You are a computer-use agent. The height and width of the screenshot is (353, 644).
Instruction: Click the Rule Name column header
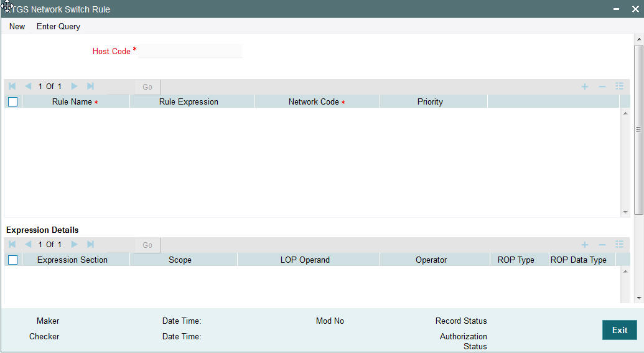(75, 101)
